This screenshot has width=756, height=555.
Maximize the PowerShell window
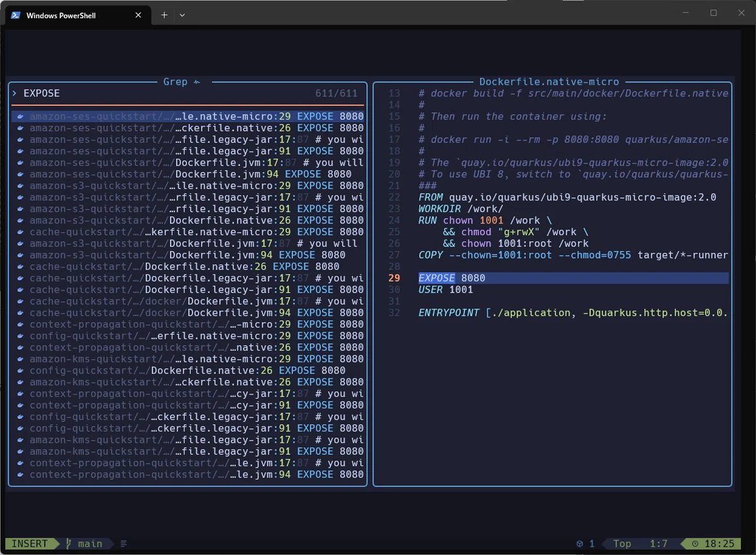tap(714, 13)
